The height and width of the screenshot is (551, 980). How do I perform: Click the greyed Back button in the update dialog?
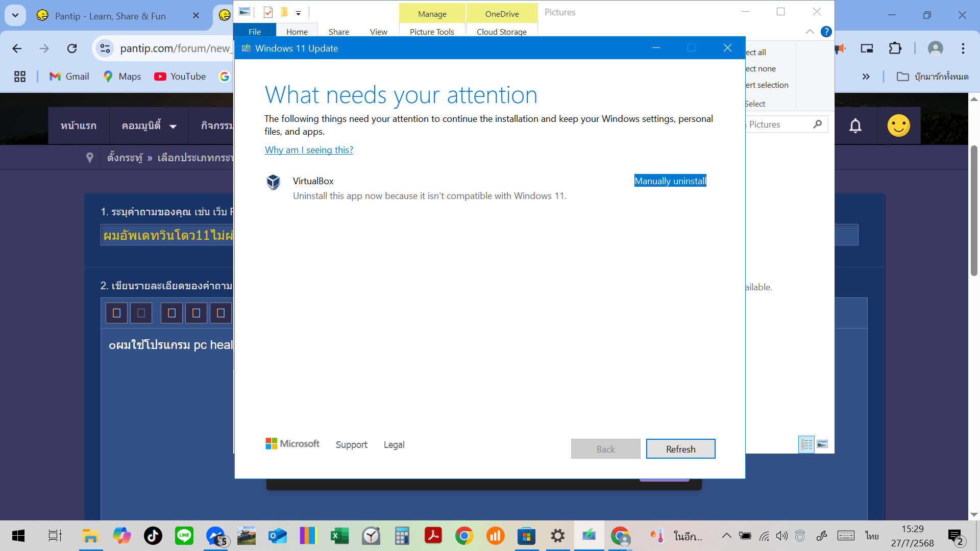(x=605, y=449)
